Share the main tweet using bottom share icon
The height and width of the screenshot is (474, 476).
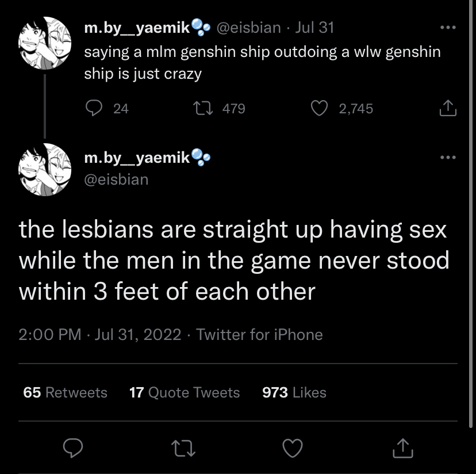pyautogui.click(x=403, y=448)
